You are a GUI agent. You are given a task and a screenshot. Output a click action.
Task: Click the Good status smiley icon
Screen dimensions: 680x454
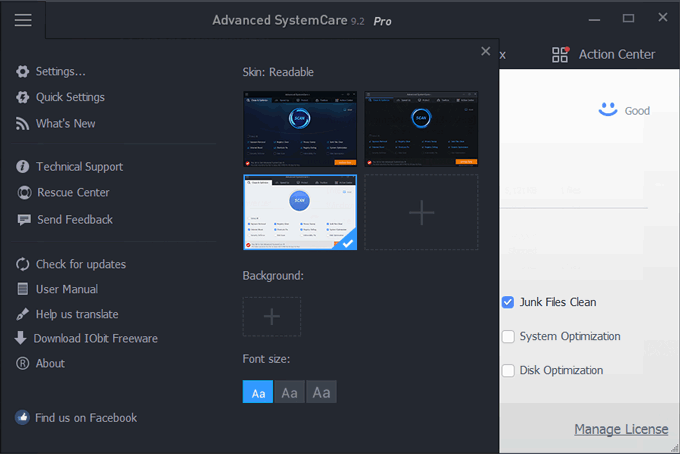click(608, 109)
